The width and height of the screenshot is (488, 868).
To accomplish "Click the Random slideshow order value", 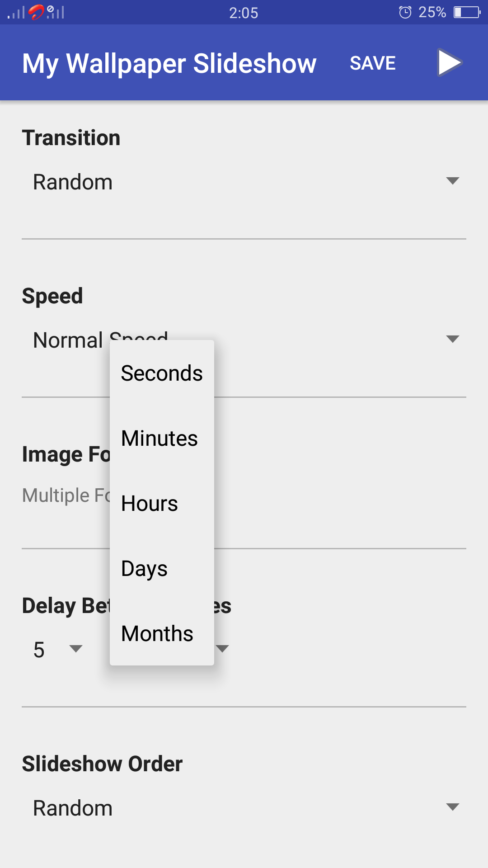I will [x=73, y=808].
